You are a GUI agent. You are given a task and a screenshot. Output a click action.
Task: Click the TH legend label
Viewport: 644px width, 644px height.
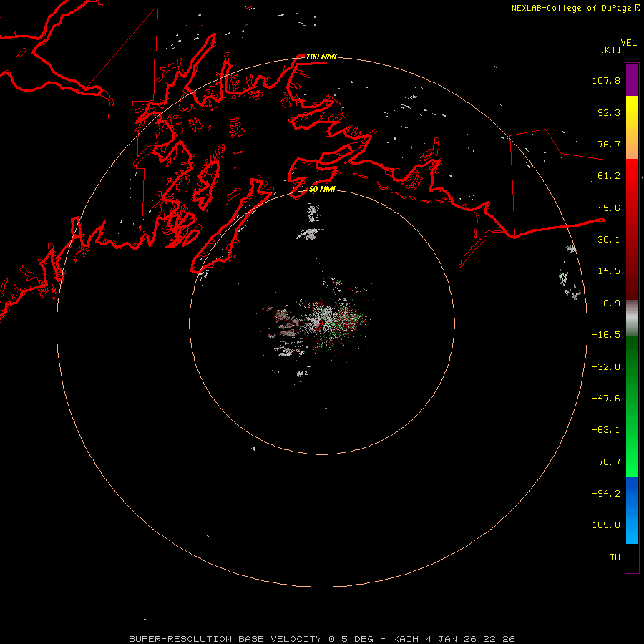click(615, 557)
